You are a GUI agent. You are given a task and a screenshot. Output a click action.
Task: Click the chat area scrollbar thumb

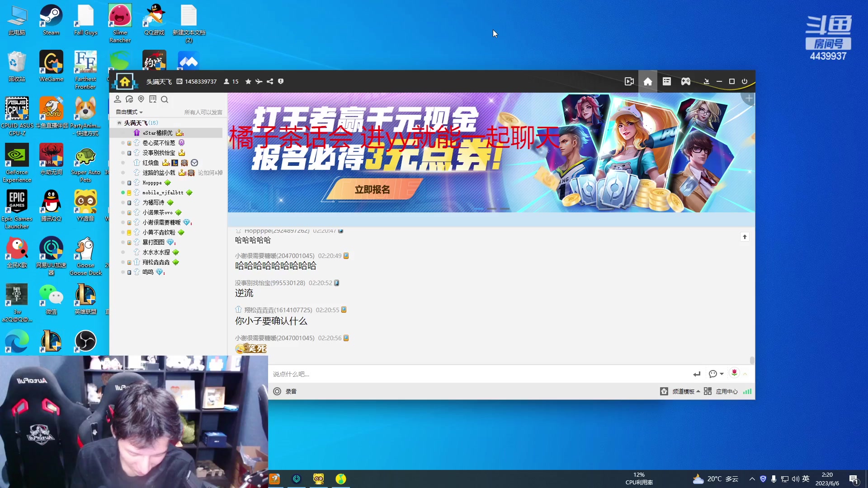click(752, 360)
